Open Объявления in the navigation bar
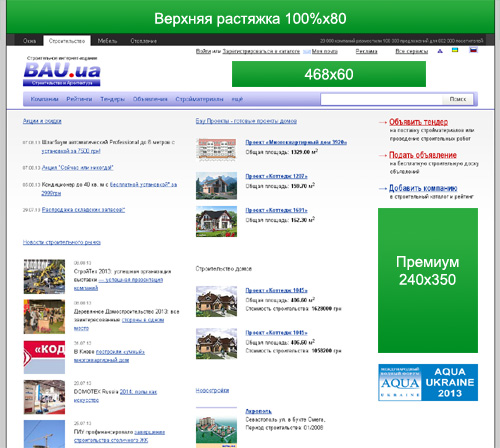This screenshot has width=500, height=448. click(x=150, y=99)
